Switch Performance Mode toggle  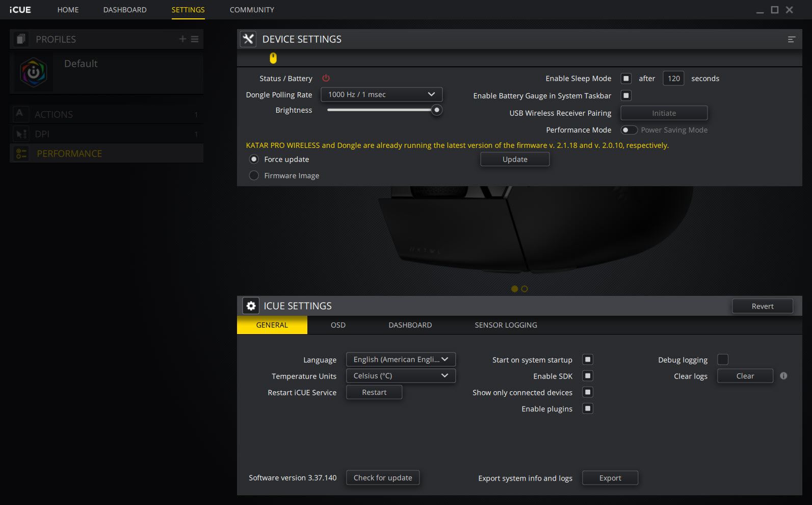pyautogui.click(x=629, y=130)
